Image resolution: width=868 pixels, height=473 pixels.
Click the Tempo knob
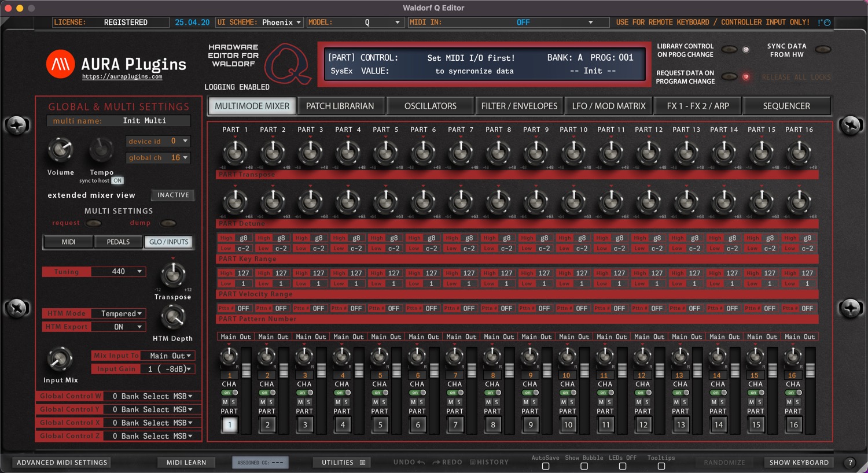click(x=101, y=150)
